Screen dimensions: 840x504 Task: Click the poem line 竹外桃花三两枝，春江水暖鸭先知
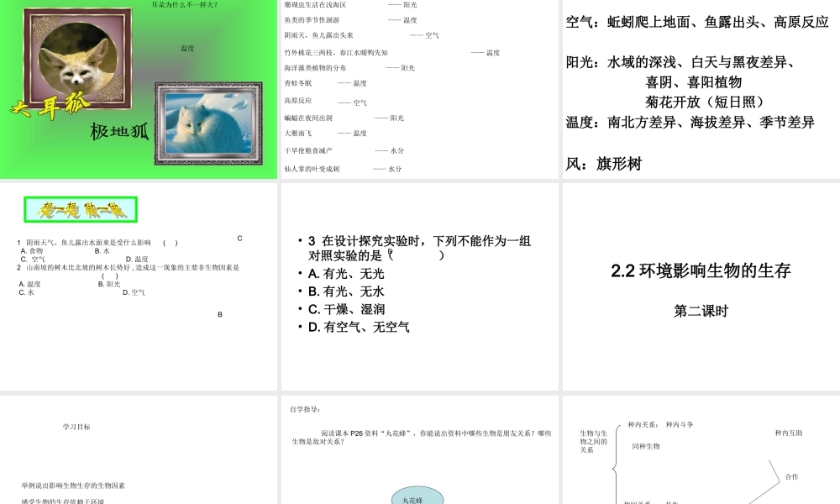[x=336, y=52]
